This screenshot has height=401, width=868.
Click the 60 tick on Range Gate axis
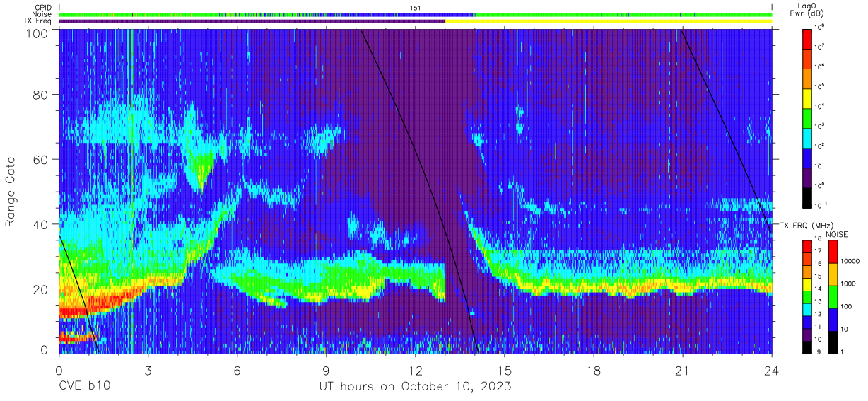(40, 159)
